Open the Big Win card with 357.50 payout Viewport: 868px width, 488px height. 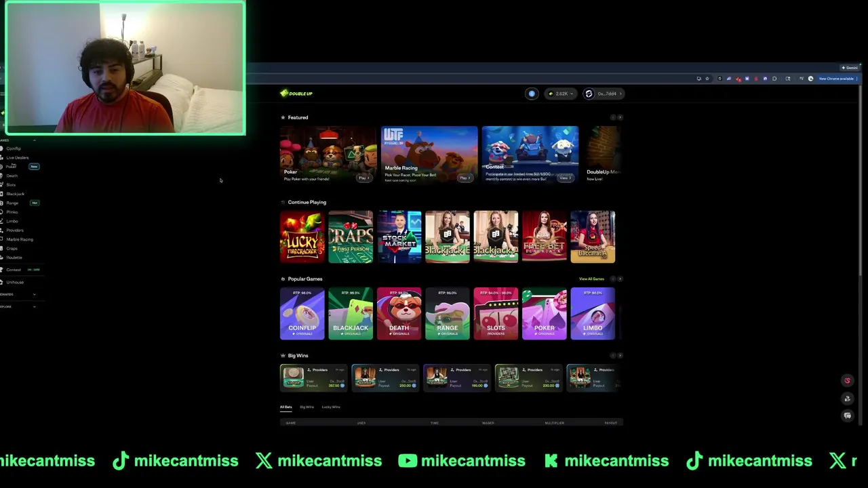point(313,378)
